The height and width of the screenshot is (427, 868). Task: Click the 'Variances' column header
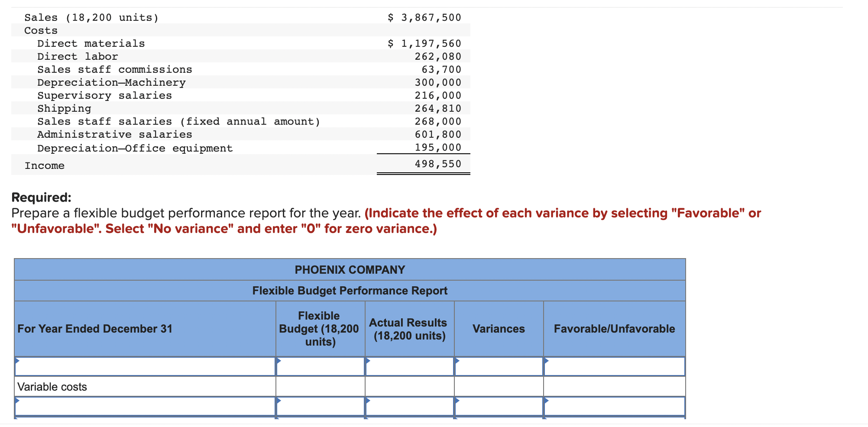[x=499, y=329]
